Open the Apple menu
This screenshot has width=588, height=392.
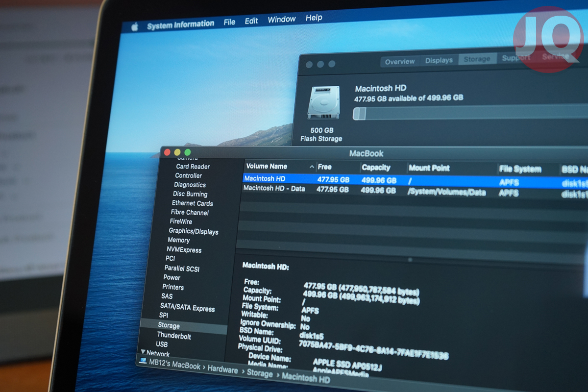[x=135, y=27]
